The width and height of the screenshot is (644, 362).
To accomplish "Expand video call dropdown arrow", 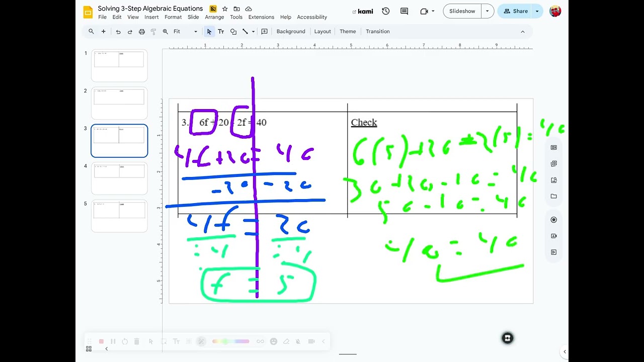I will tap(433, 11).
